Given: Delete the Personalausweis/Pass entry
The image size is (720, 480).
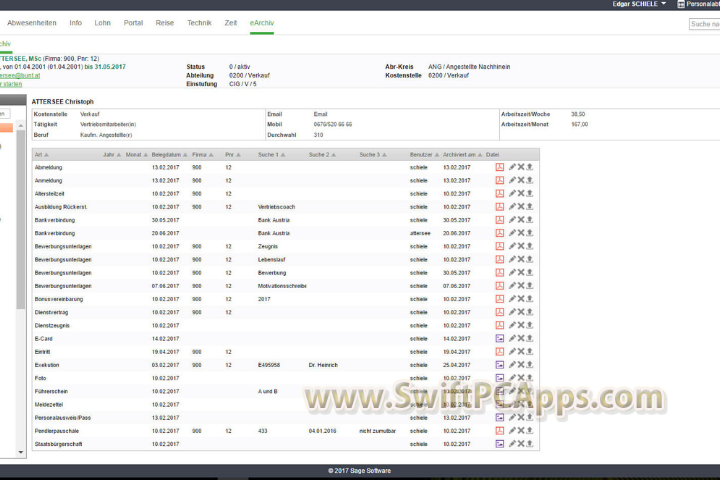Looking at the screenshot, I should point(521,418).
